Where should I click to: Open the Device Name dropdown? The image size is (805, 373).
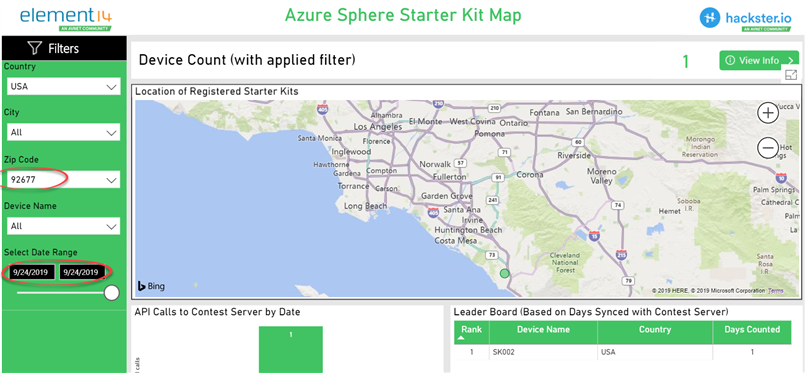(64, 226)
